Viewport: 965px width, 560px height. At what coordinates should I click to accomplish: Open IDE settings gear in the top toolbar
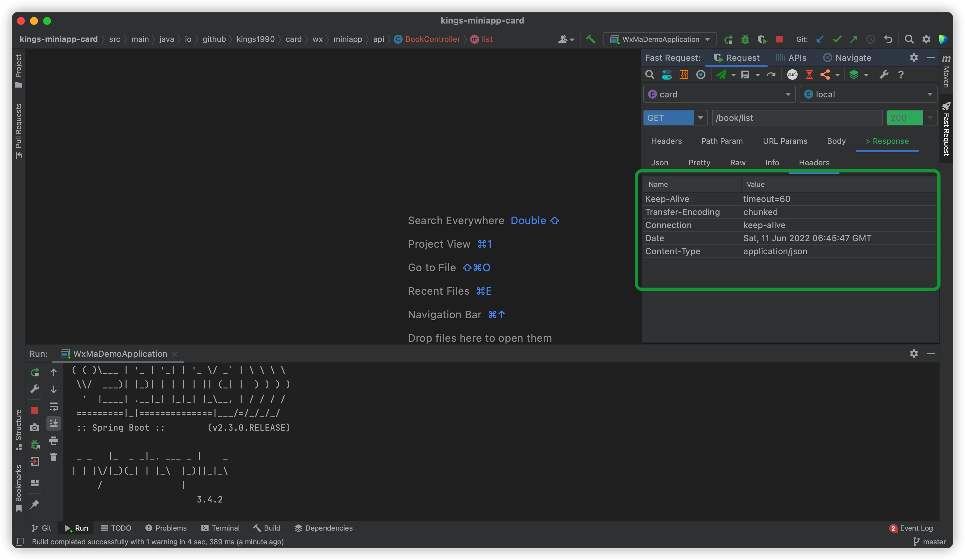pyautogui.click(x=926, y=39)
